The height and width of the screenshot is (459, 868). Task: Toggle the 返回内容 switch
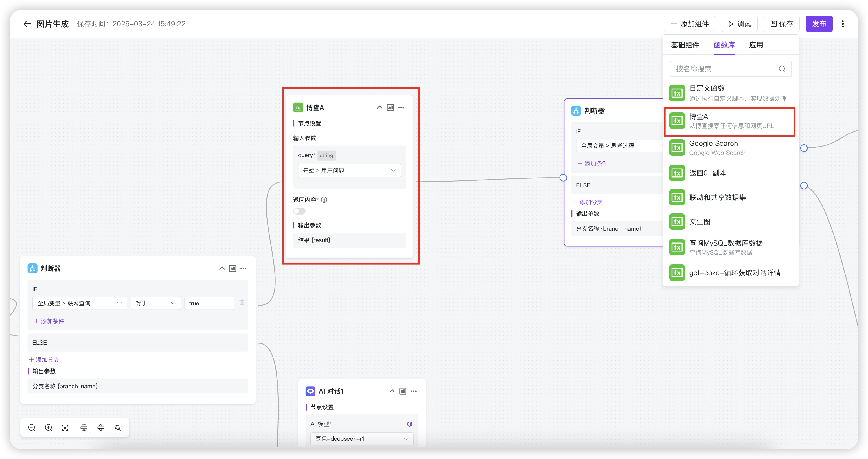click(299, 211)
